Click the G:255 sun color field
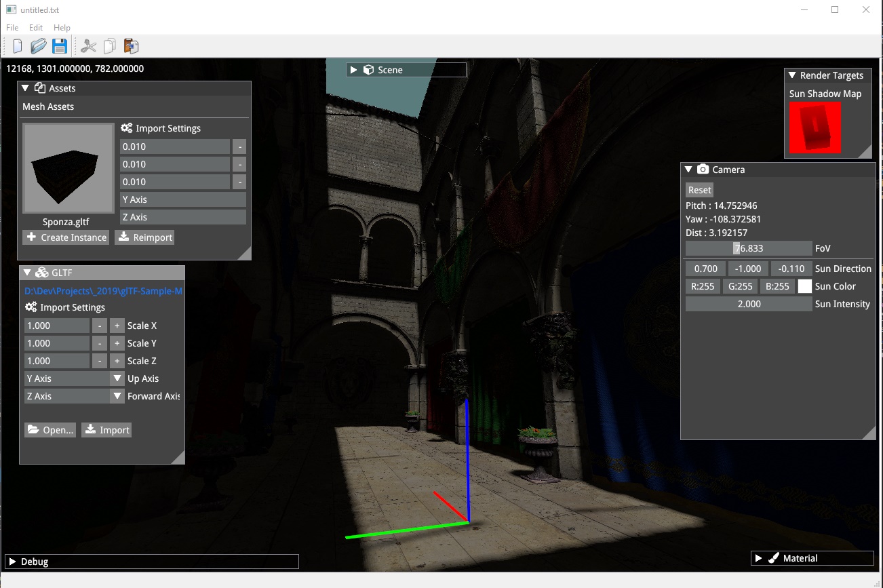 coord(740,286)
